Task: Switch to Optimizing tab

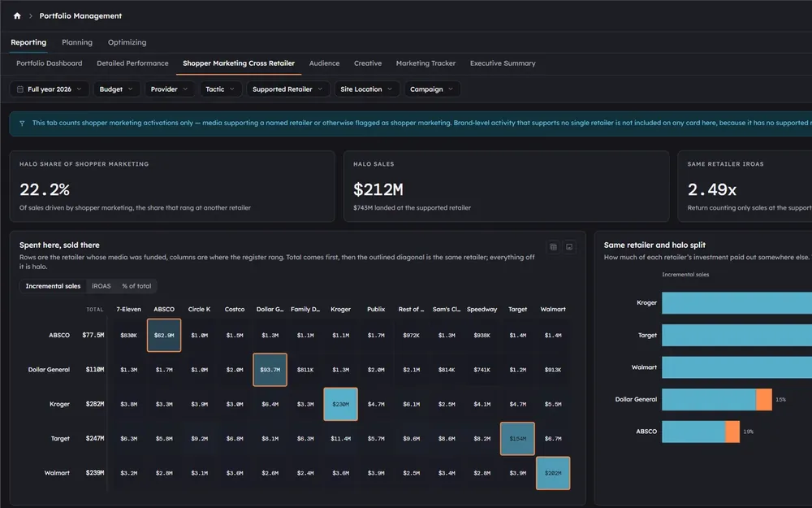Action: [x=127, y=42]
